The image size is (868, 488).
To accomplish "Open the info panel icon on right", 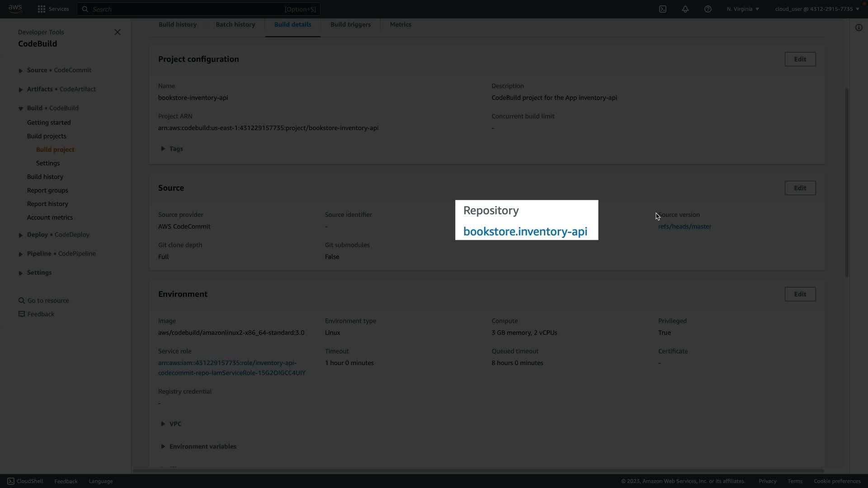I will click(x=859, y=28).
